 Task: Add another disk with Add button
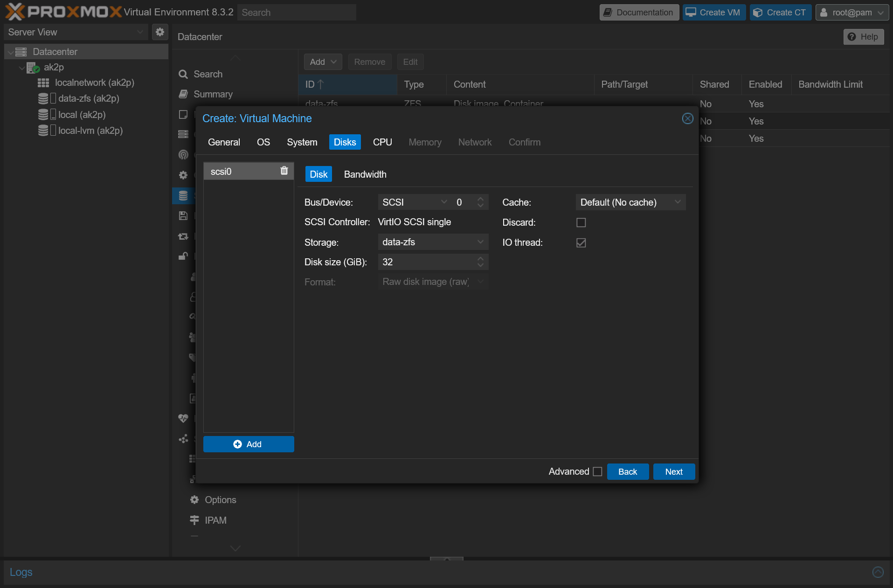(249, 444)
